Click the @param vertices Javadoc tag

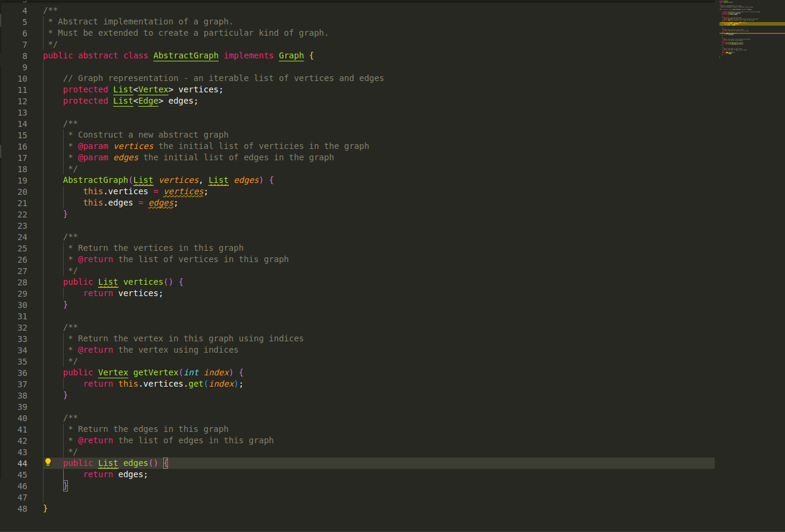[x=93, y=146]
